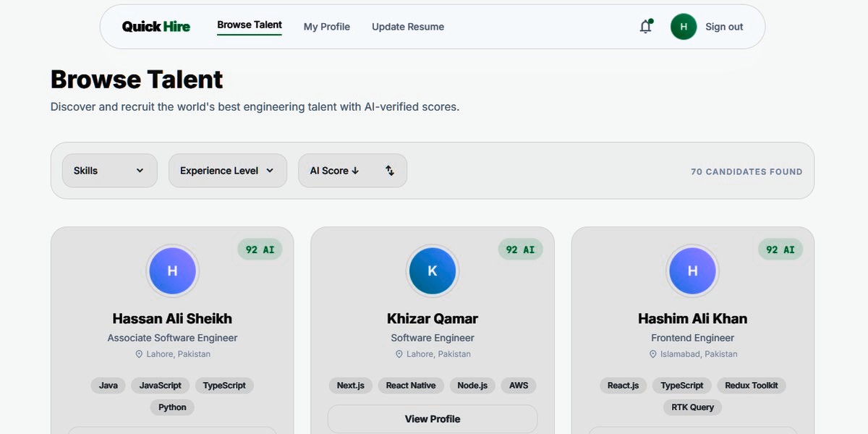Click the RTK Query skill tag

click(693, 407)
